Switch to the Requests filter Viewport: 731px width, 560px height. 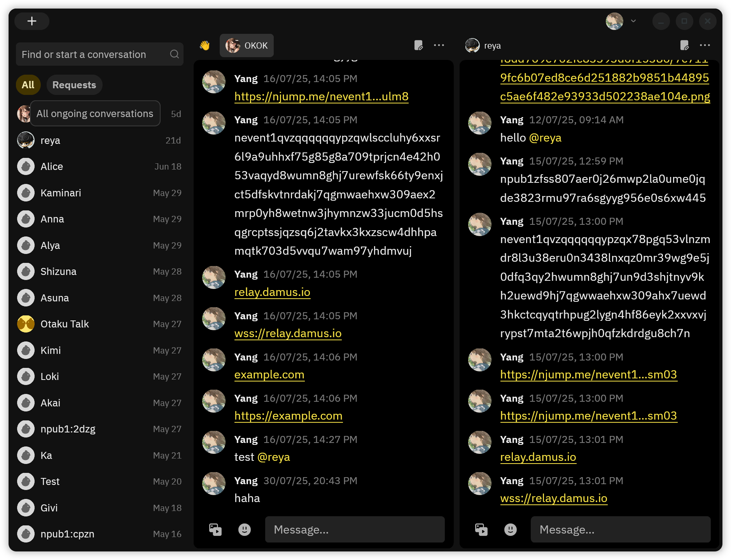[74, 85]
